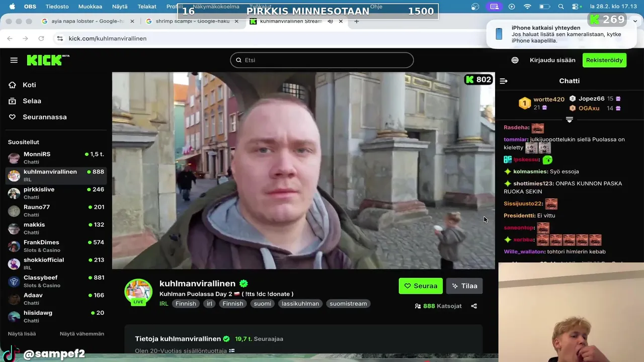This screenshot has width=644, height=362.
Task: Open Spotlight search icon in menu bar
Action: tap(561, 7)
